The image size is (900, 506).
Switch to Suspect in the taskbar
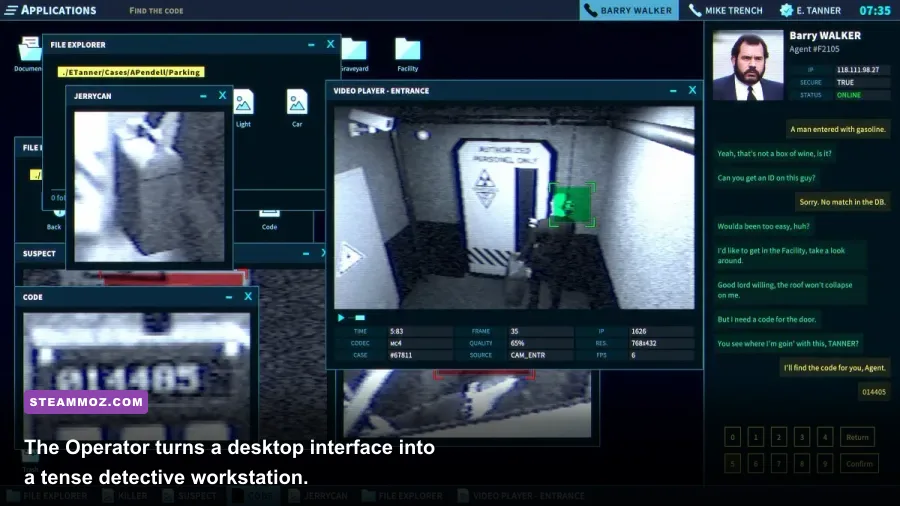pos(190,496)
